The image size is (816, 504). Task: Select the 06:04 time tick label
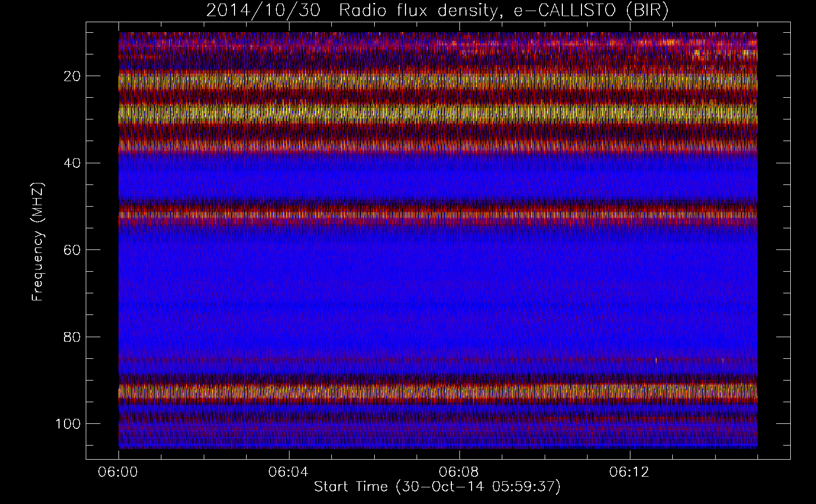coord(289,472)
